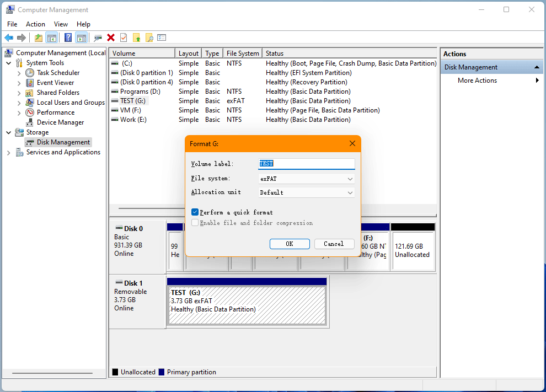The image size is (546, 392).
Task: Open the File menu
Action: coord(12,24)
